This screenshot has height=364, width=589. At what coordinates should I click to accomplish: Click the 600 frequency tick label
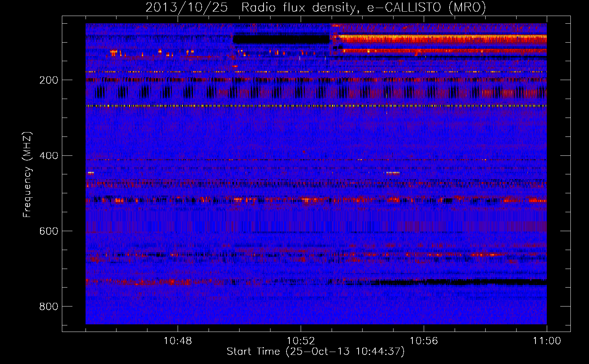pyautogui.click(x=49, y=232)
